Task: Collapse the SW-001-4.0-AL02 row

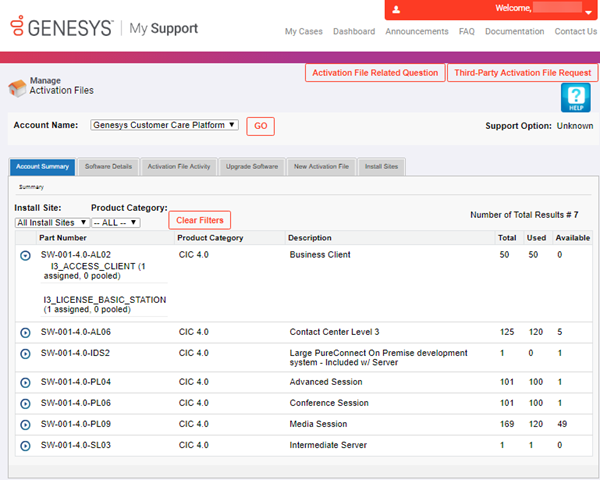Action: click(25, 255)
